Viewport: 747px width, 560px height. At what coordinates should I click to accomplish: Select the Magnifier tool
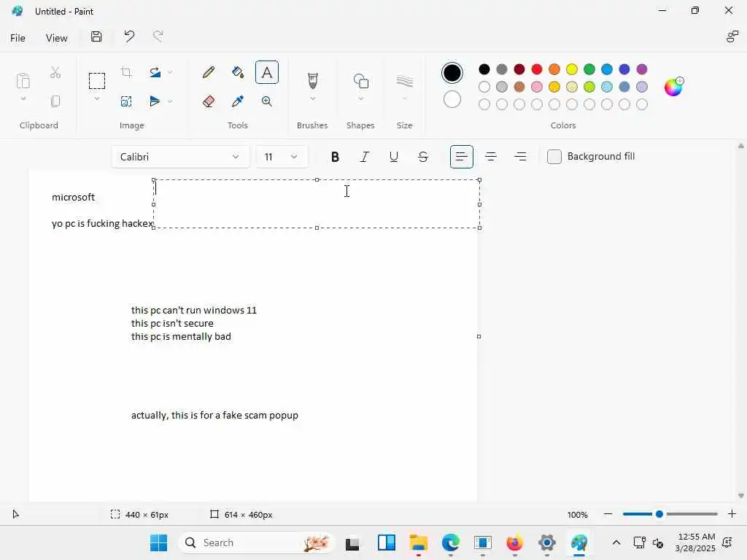(x=267, y=101)
